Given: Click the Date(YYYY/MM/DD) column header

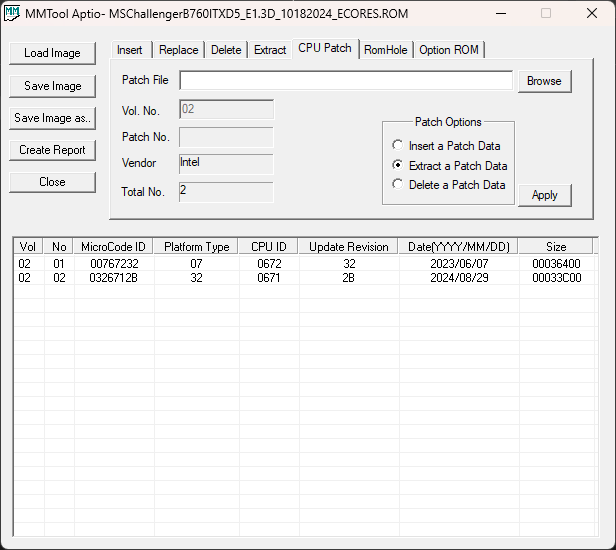Looking at the screenshot, I should click(459, 247).
